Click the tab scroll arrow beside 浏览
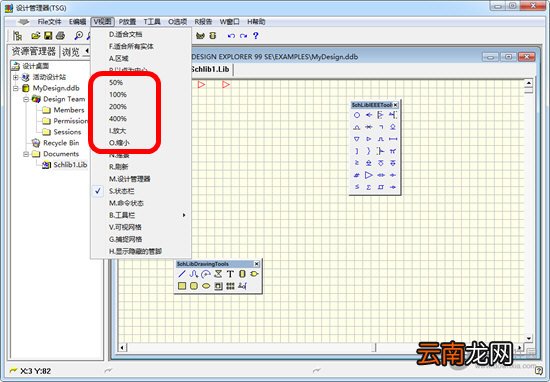 [87, 51]
